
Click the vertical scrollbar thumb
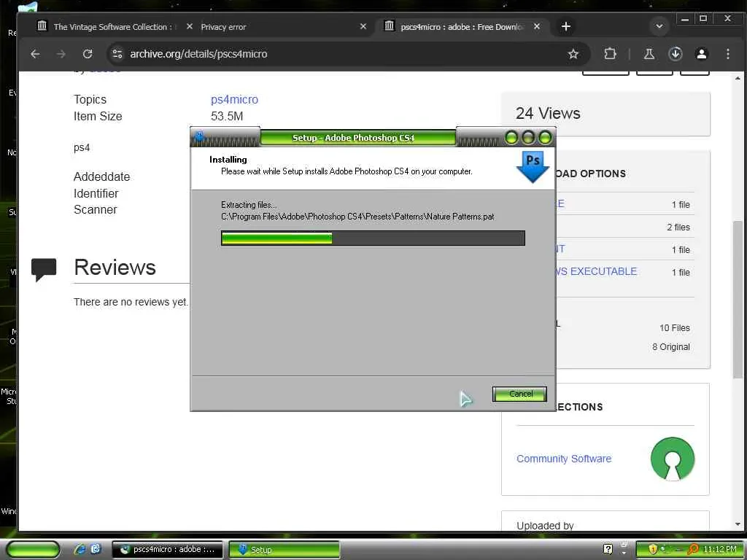click(738, 300)
